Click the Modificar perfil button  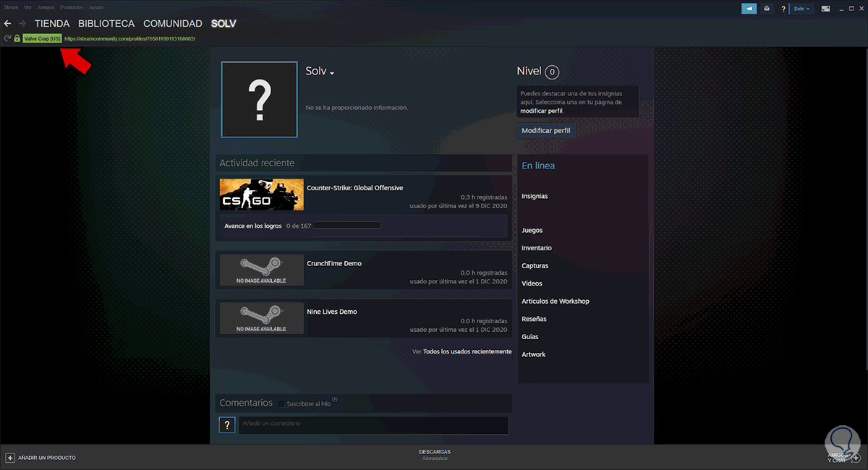point(546,131)
